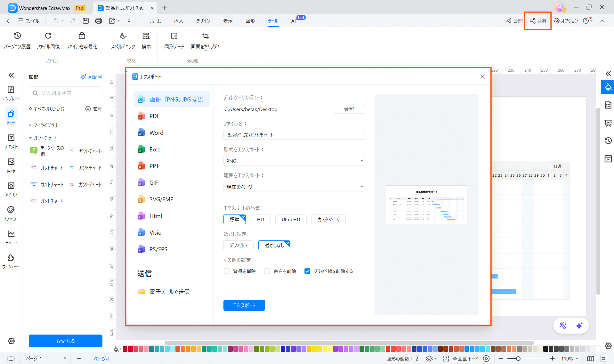Enable the 背景を削除 checkbox
The width and height of the screenshot is (614, 364).
(227, 271)
